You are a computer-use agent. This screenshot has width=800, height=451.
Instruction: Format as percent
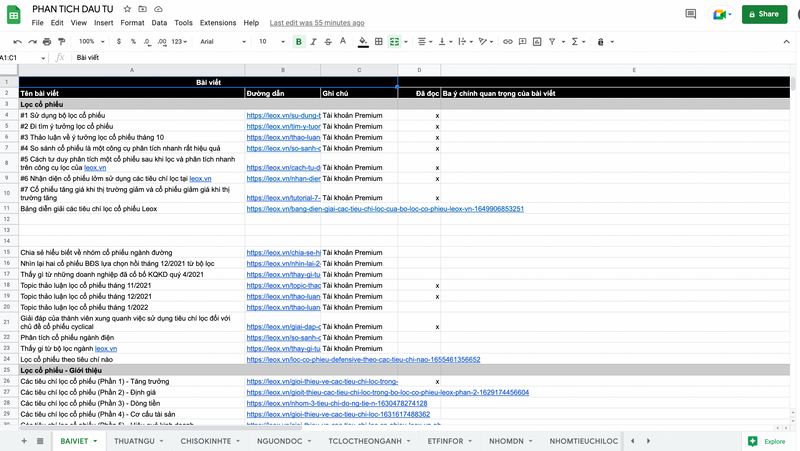click(133, 42)
